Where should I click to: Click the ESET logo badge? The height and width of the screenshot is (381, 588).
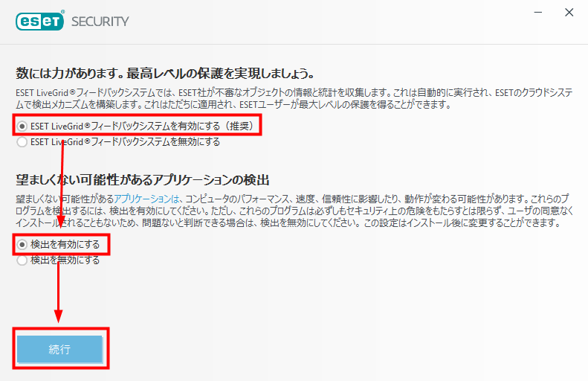point(39,22)
